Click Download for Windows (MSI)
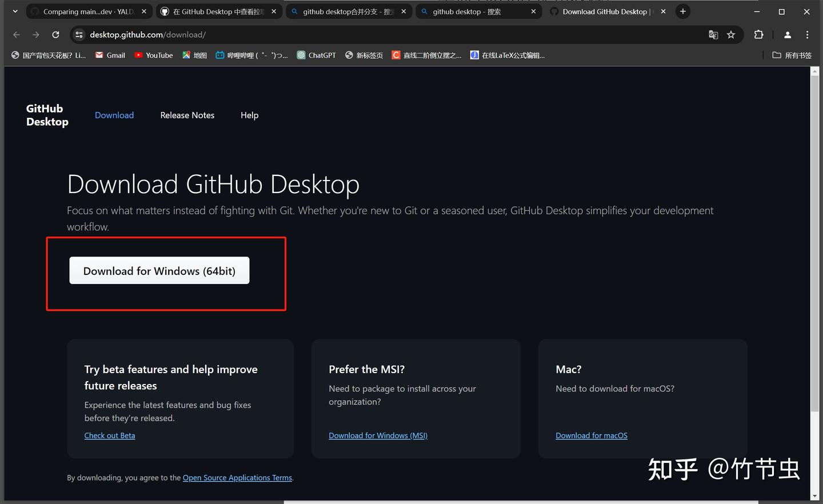 point(378,435)
